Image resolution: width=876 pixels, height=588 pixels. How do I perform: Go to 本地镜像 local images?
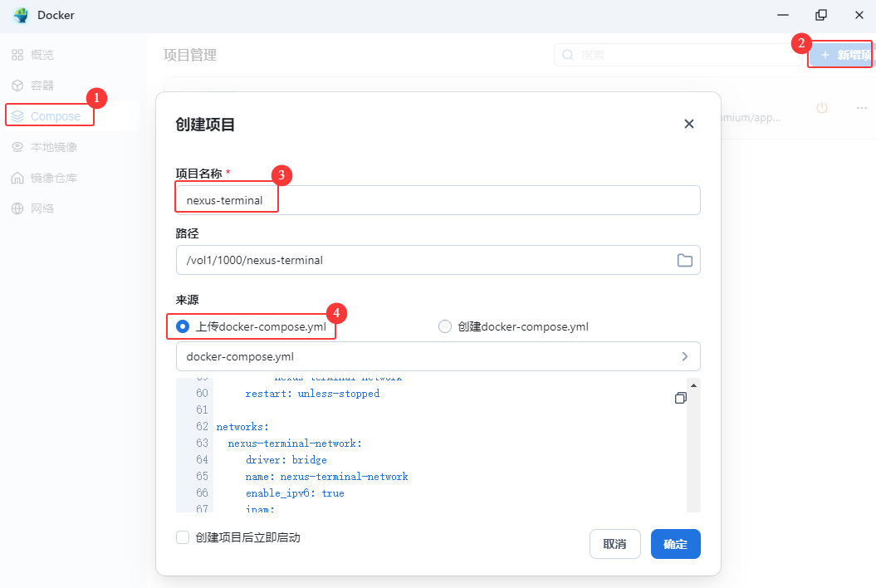(53, 147)
